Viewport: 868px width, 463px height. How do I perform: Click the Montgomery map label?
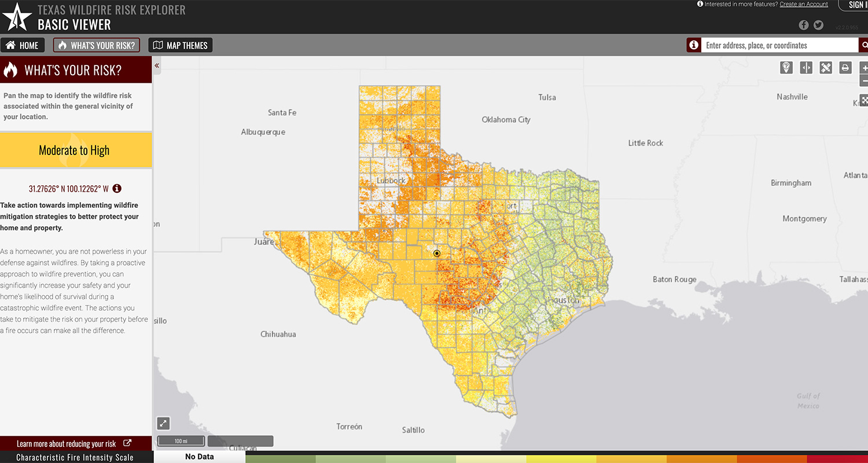pos(804,219)
